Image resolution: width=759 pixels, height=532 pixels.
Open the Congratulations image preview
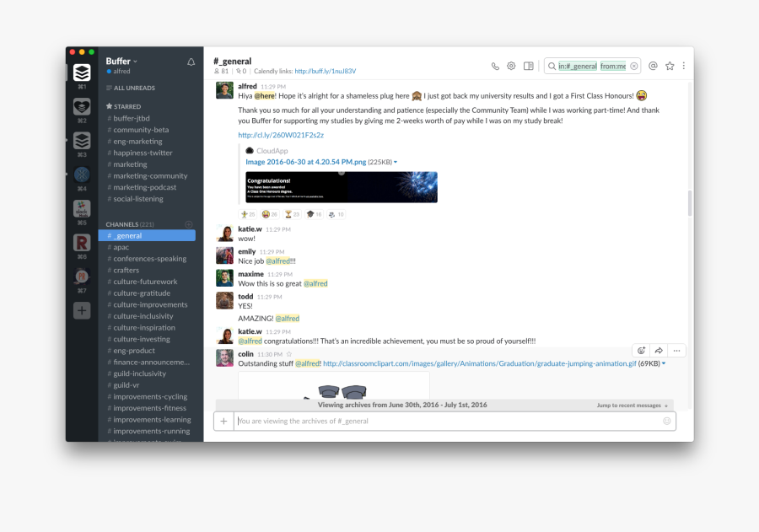342,187
